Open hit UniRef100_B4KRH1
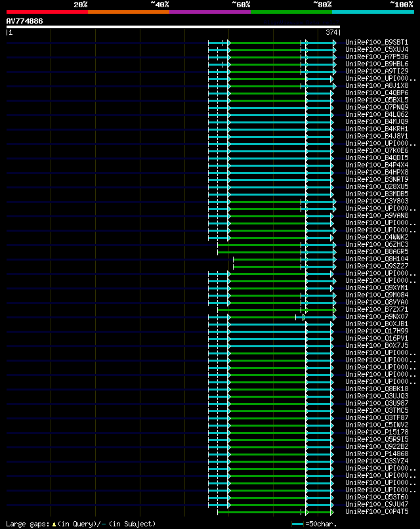 point(377,129)
